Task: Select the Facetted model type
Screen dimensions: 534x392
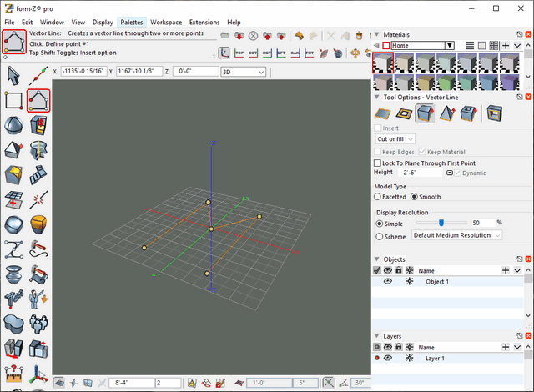Action: (378, 197)
